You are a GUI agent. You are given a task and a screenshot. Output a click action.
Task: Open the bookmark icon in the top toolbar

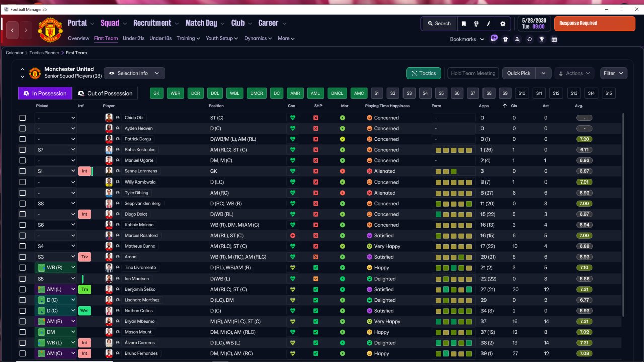[x=464, y=24]
